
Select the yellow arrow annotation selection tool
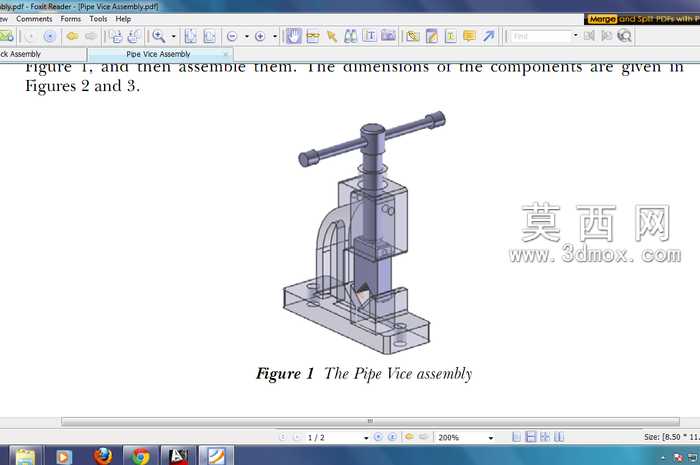[x=332, y=37]
